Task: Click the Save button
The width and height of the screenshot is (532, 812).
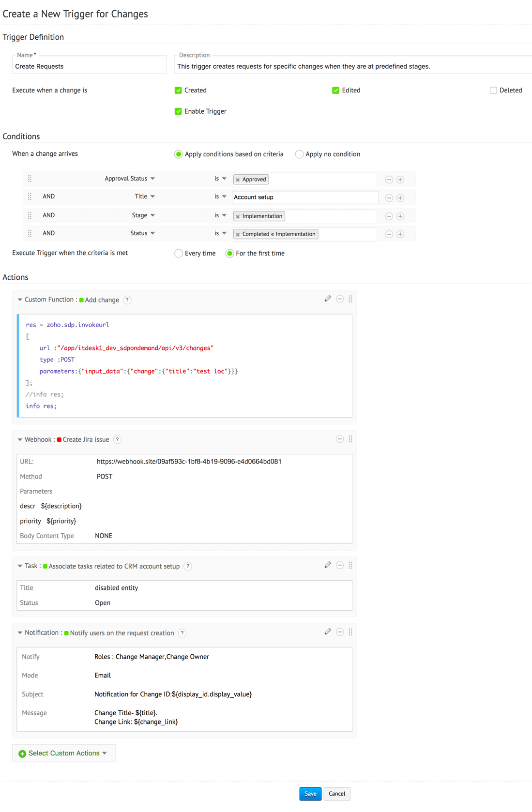Action: pos(310,794)
